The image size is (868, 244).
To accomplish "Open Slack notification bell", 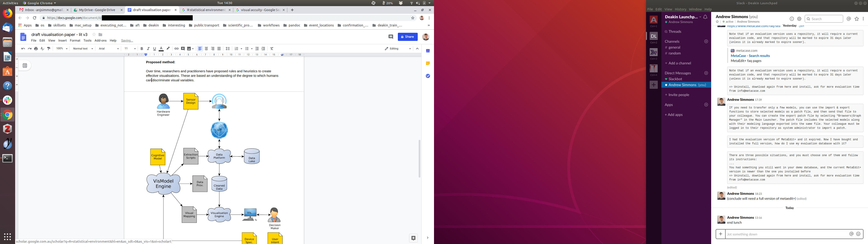I will (705, 17).
